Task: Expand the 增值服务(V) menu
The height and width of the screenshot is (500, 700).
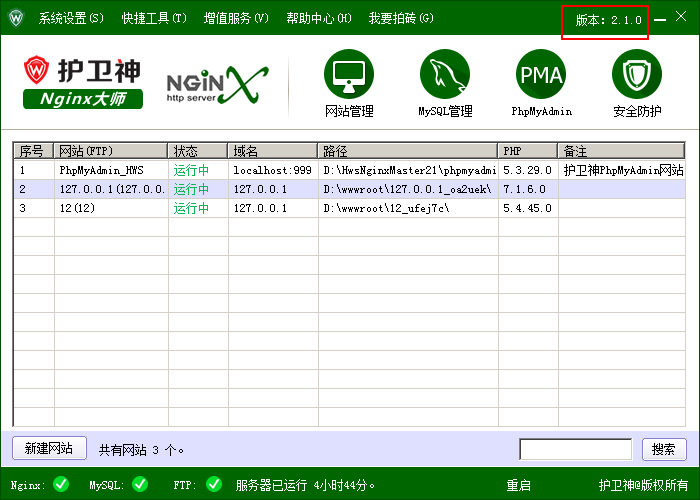Action: (236, 18)
